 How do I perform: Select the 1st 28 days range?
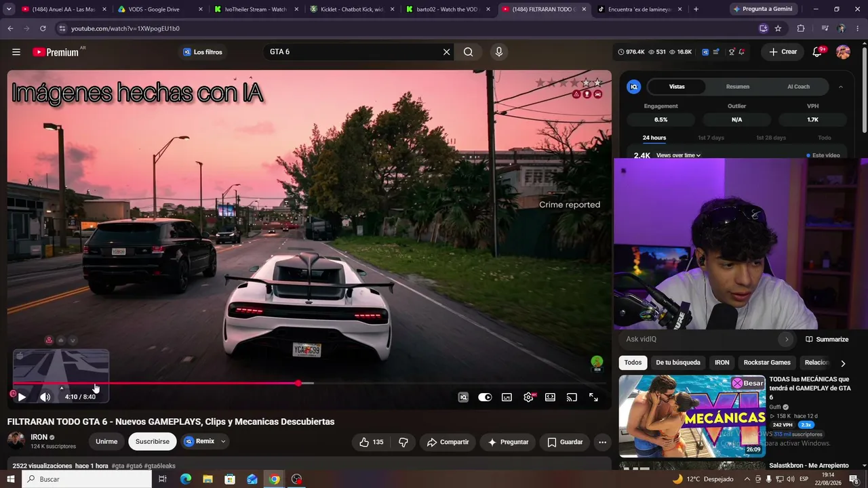click(x=771, y=138)
